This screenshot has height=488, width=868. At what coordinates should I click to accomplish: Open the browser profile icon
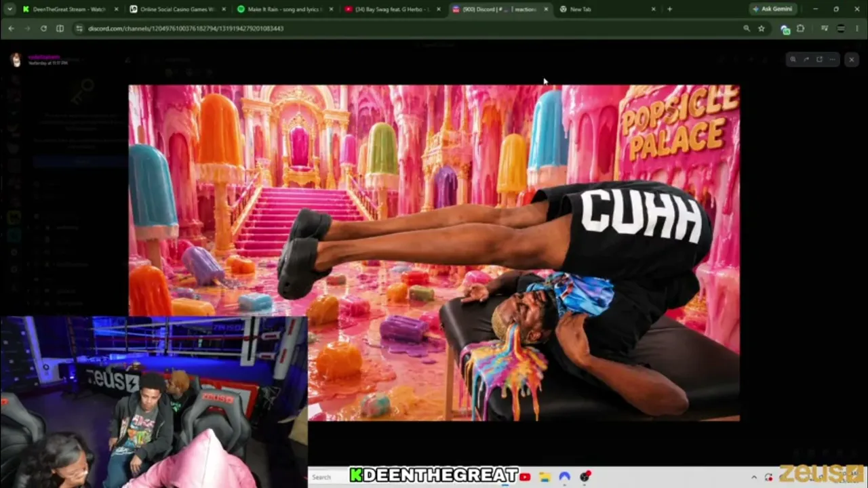point(841,28)
